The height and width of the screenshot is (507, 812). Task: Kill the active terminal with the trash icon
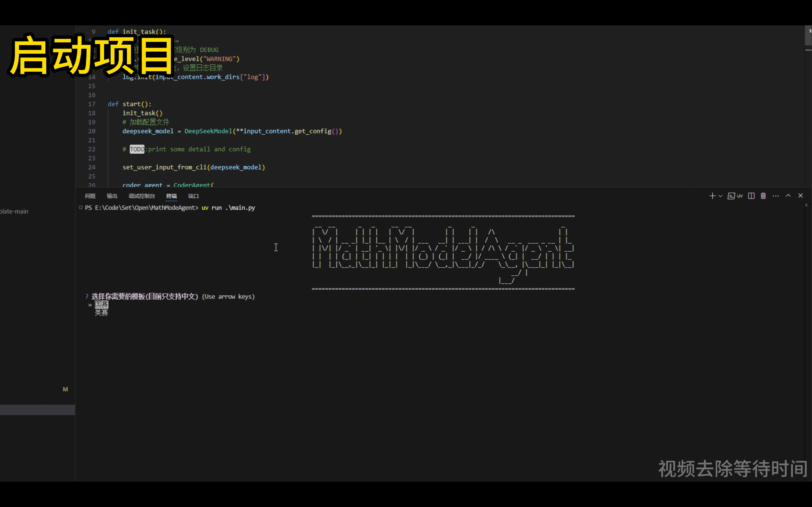(763, 196)
